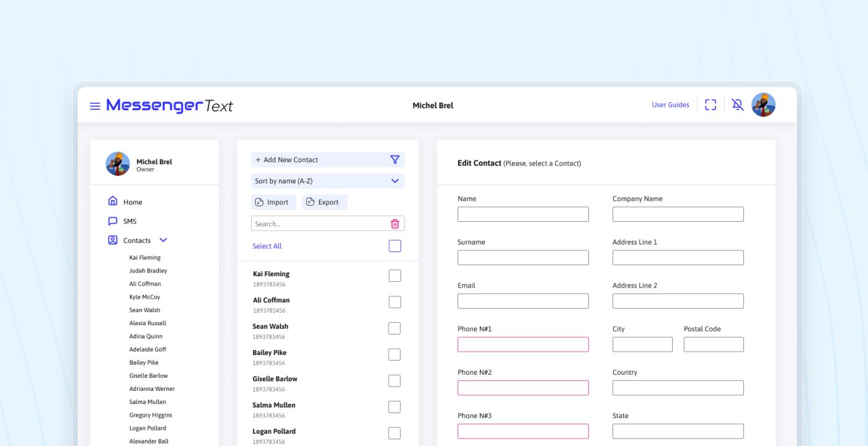Screen dimensions: 868x446
Task: Click the Postal Code input field
Action: (x=714, y=344)
